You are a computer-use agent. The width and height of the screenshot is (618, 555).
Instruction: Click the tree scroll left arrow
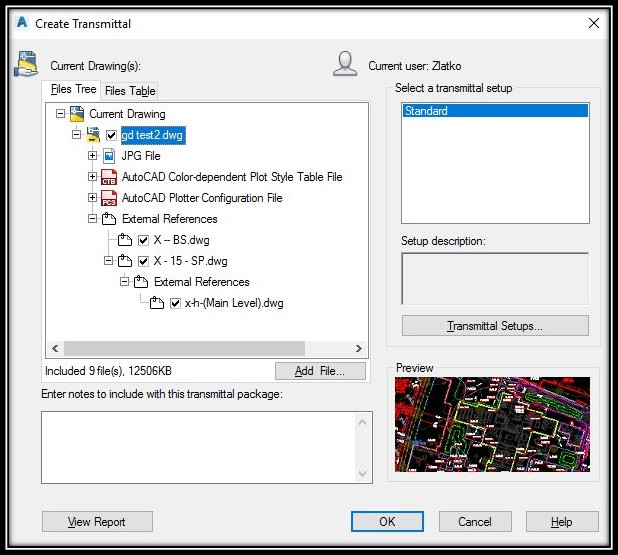tap(55, 348)
